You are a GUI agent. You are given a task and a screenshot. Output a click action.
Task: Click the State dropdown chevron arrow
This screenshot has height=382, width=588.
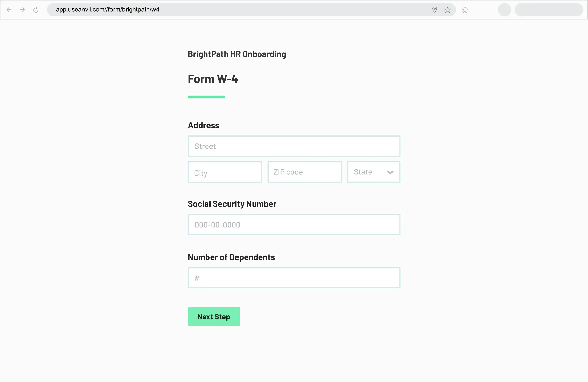[389, 172]
